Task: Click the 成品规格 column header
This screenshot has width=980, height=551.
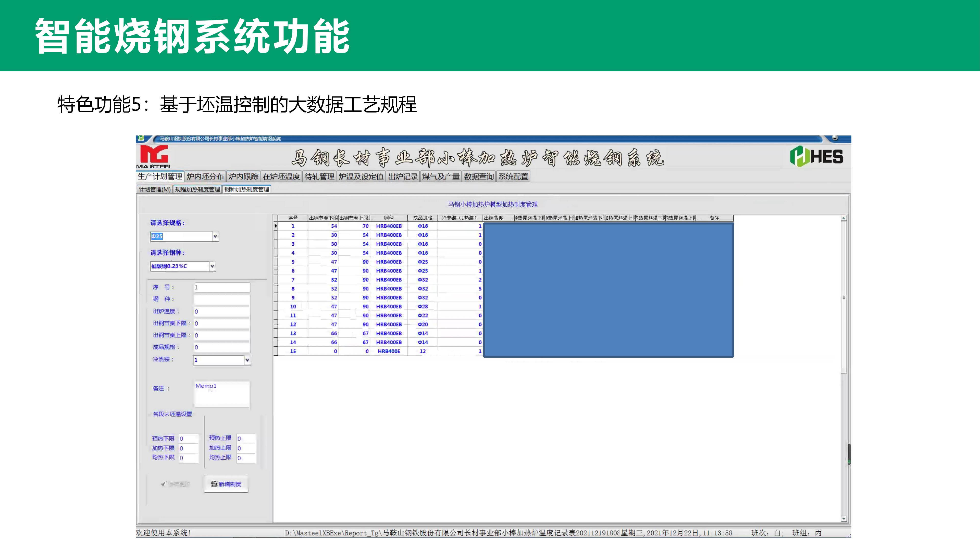Action: pyautogui.click(x=423, y=218)
